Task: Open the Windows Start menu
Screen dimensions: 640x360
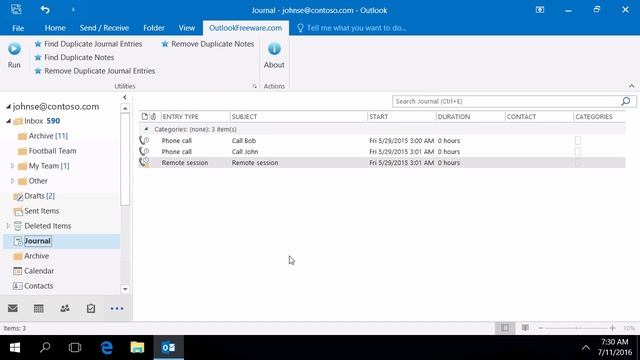Action: pos(15,347)
